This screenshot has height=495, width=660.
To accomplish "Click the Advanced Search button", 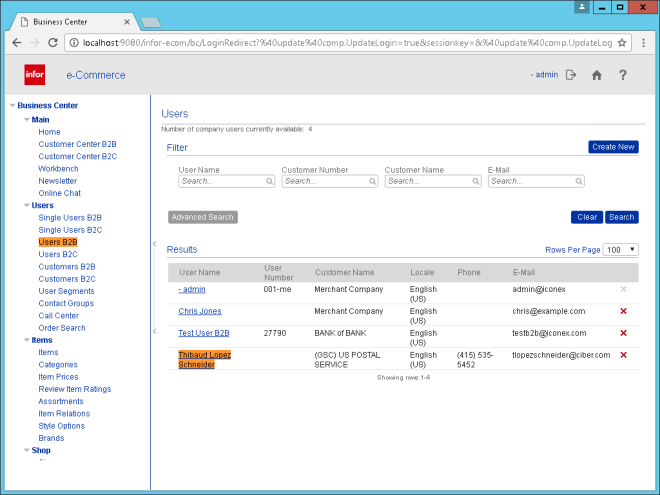I will pyautogui.click(x=203, y=217).
